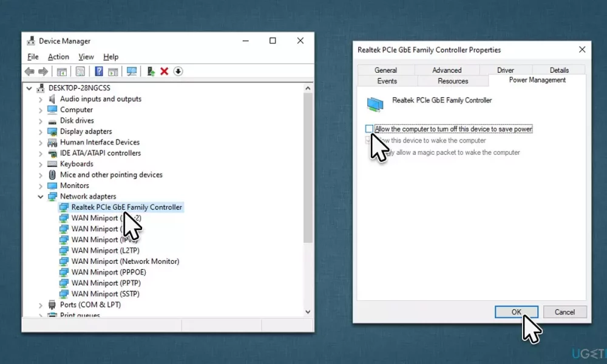Maximize the Device Manager window
The image size is (607, 364).
pos(273,41)
